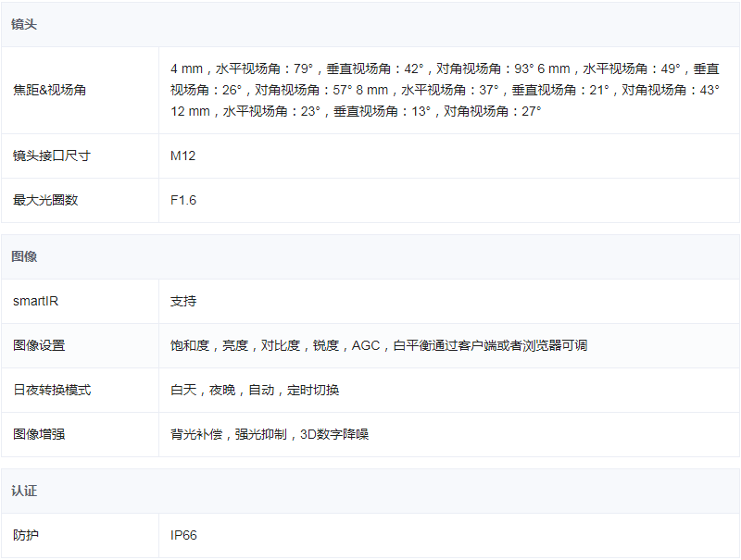The image size is (741, 560).
Task: Click the 最大光圈数 label
Action: 45,200
